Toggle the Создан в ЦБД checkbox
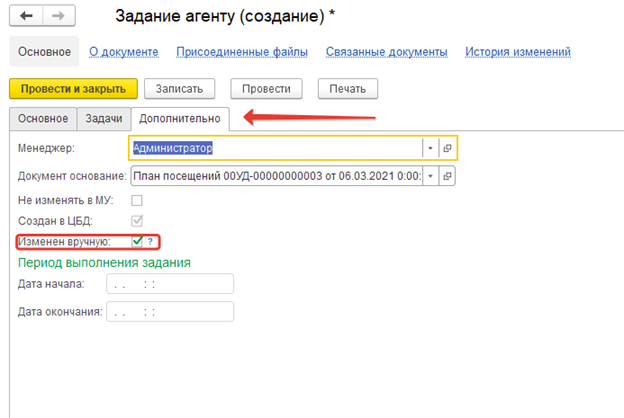Viewport: 624px width, 418px height. (137, 221)
